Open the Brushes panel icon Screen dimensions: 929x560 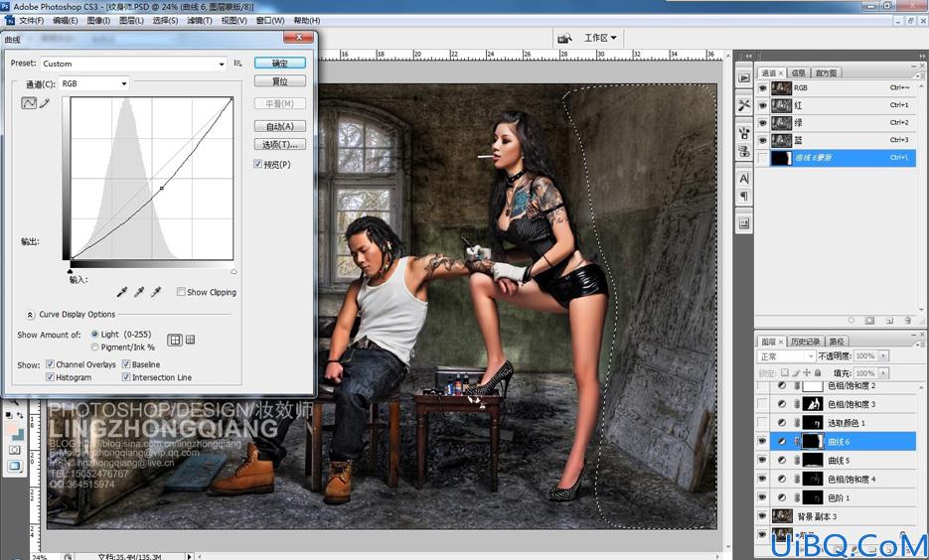tap(744, 133)
